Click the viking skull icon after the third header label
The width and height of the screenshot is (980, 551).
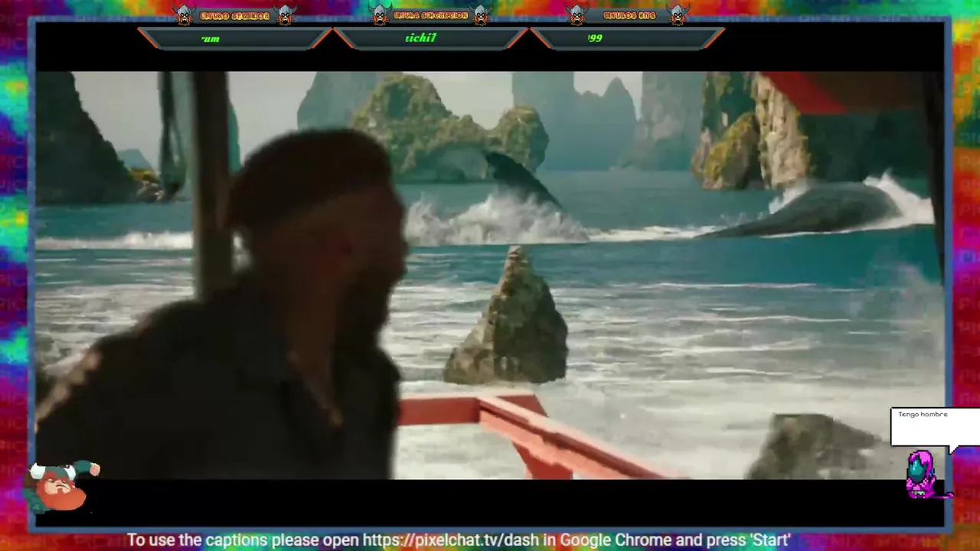678,15
